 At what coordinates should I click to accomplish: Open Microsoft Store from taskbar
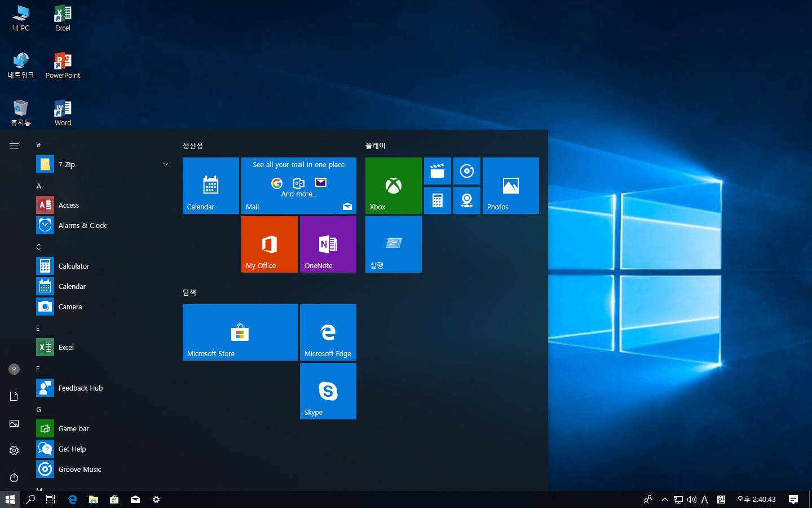[114, 500]
